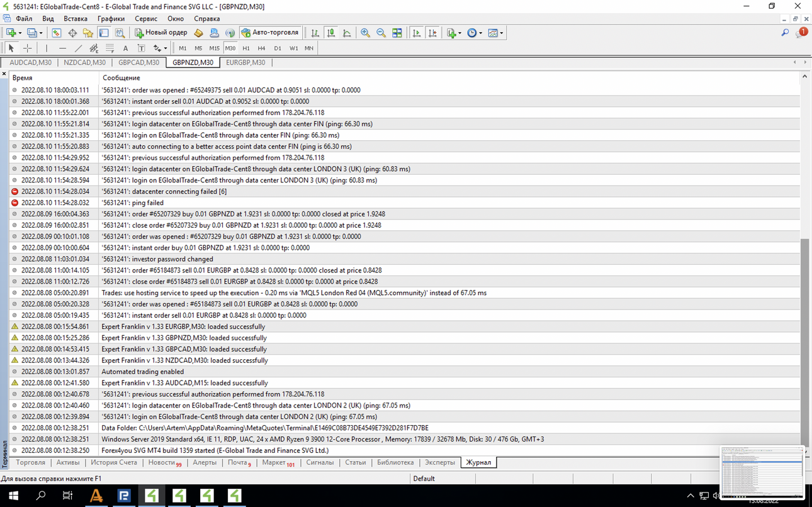Switch to Bar Chart display icon
This screenshot has width=812, height=507.
tap(315, 33)
